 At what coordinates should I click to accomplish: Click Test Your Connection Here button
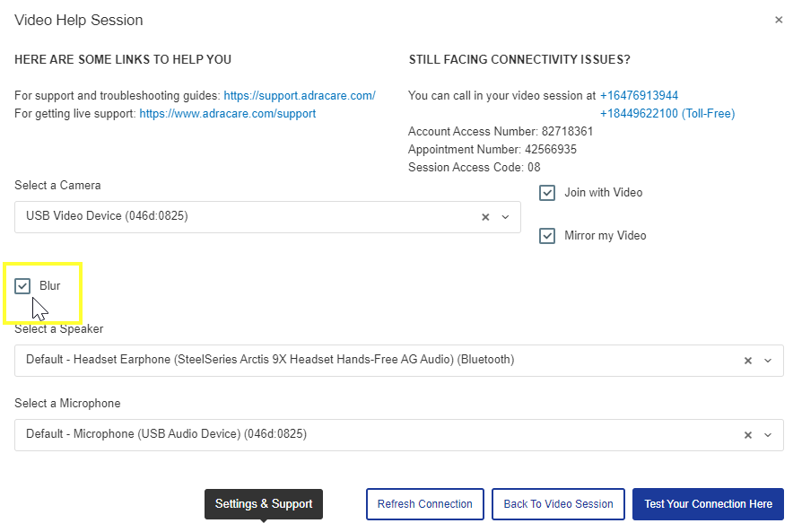708,503
